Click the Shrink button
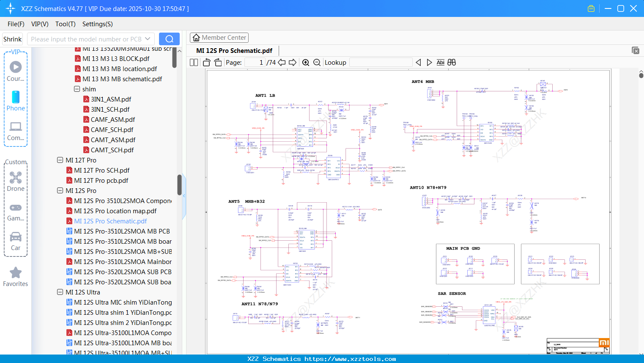Screen dimensions: 644x363 [x=12, y=38]
